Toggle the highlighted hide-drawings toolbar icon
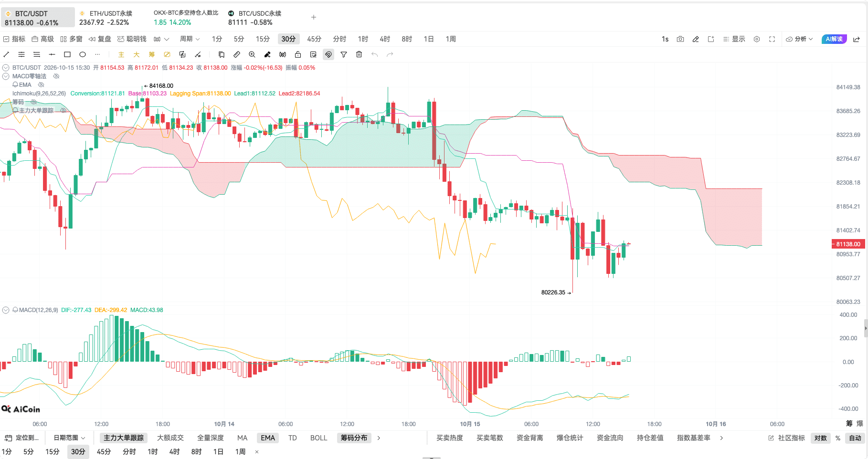This screenshot has width=868, height=459. tap(328, 54)
